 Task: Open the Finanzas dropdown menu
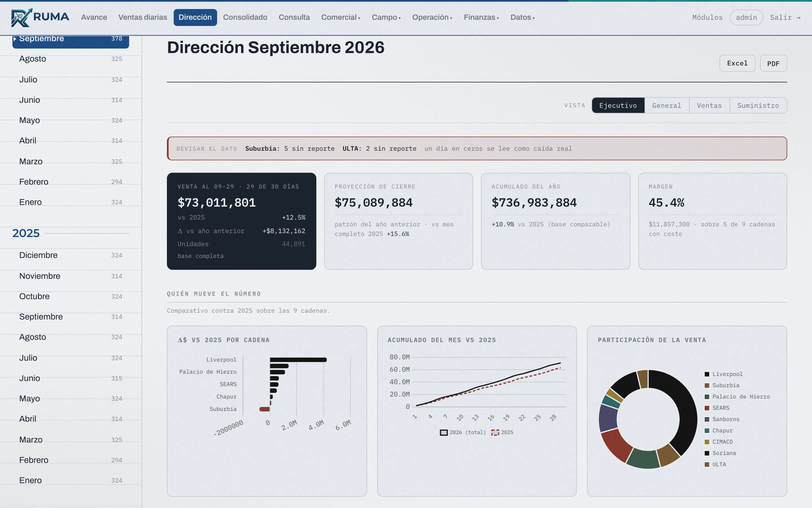click(481, 17)
